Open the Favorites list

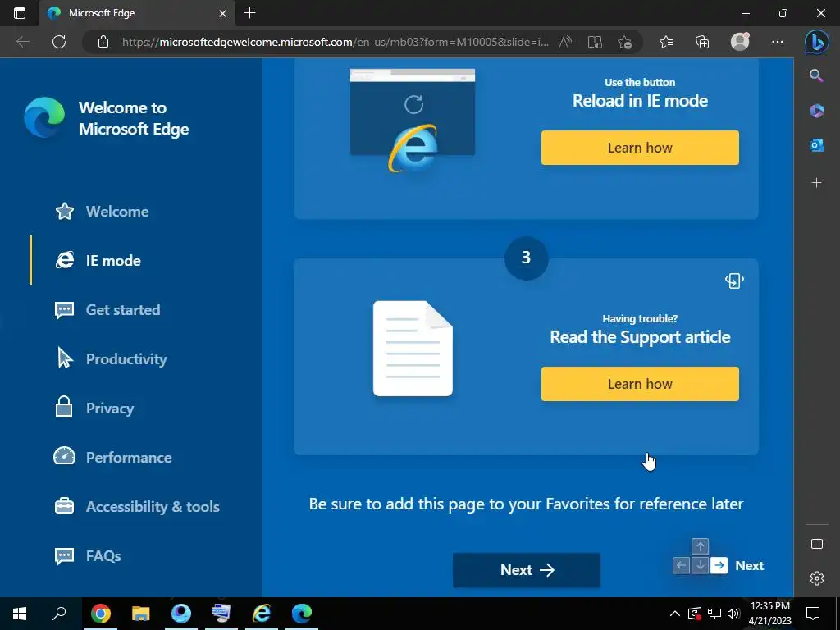pos(666,42)
